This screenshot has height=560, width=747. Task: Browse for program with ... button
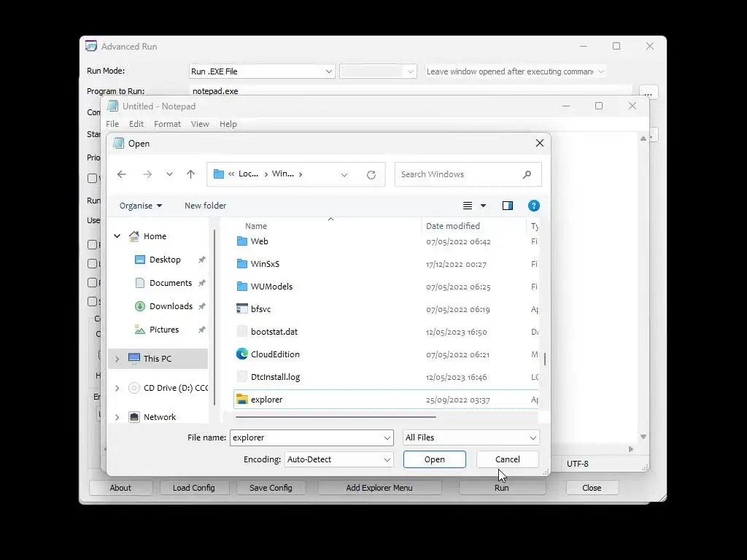point(649,92)
